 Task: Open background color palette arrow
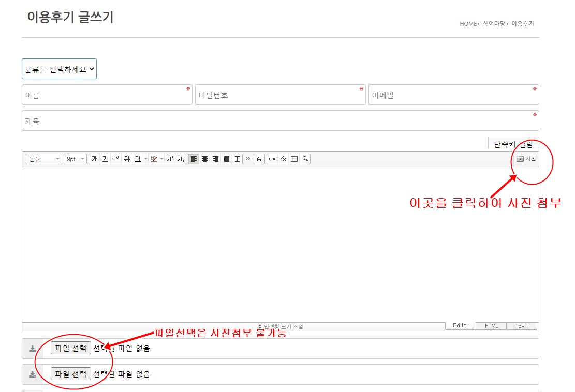point(161,159)
